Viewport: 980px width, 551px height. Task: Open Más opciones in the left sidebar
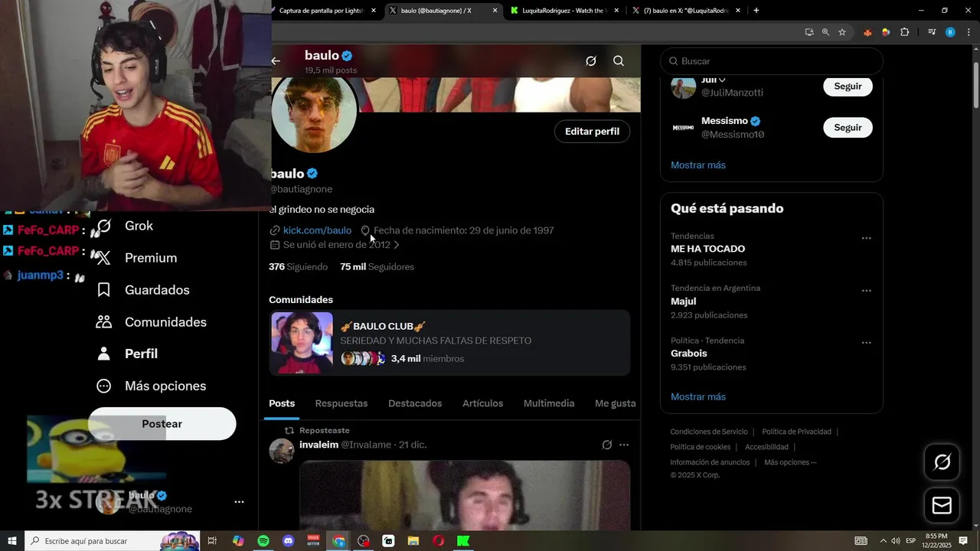(152, 386)
